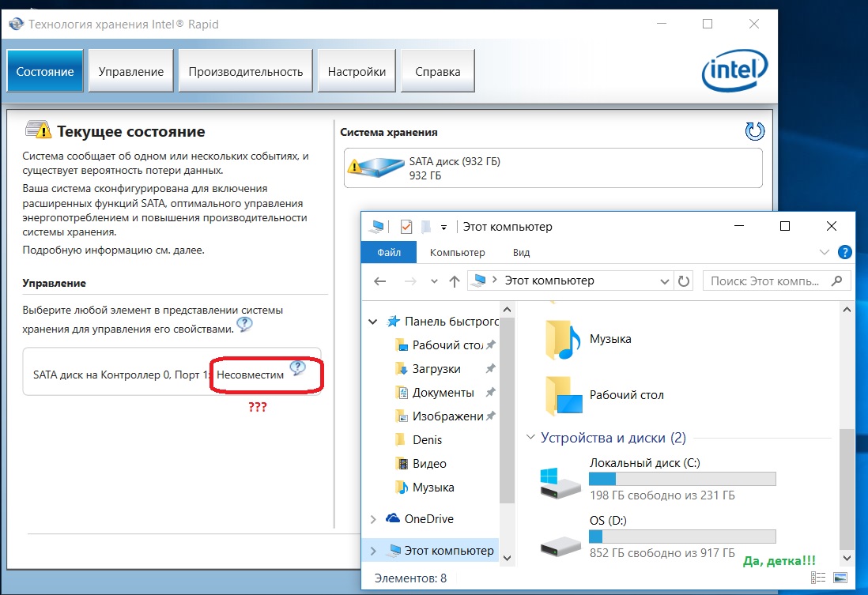Click the warning icon beside Текущее состояние
The width and height of the screenshot is (868, 595).
(x=38, y=130)
